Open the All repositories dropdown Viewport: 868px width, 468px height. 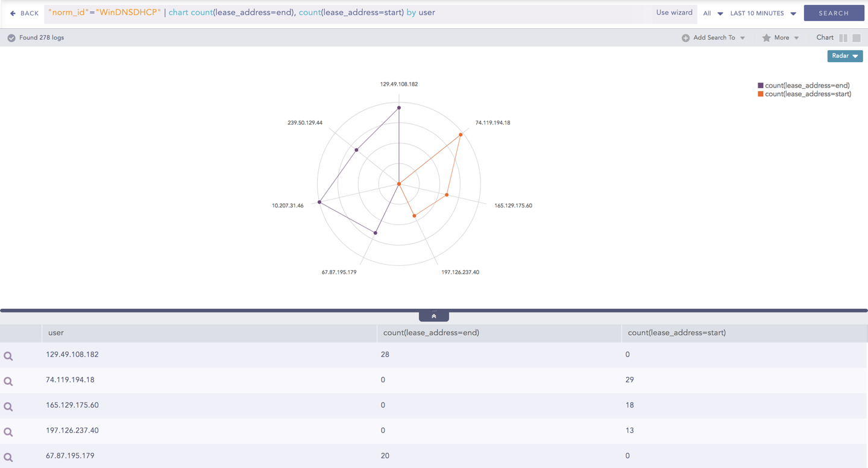pyautogui.click(x=712, y=13)
